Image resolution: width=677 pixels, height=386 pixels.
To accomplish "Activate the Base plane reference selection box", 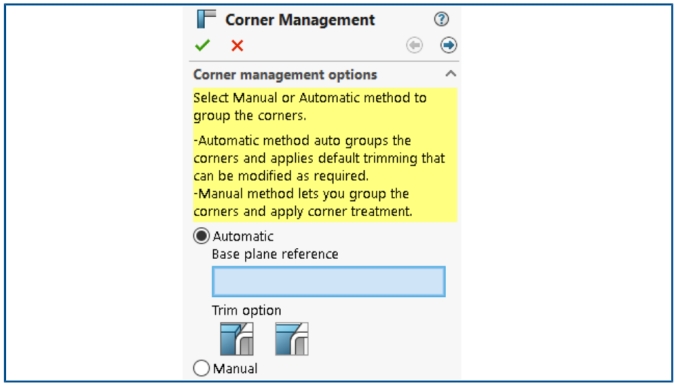I will (329, 282).
